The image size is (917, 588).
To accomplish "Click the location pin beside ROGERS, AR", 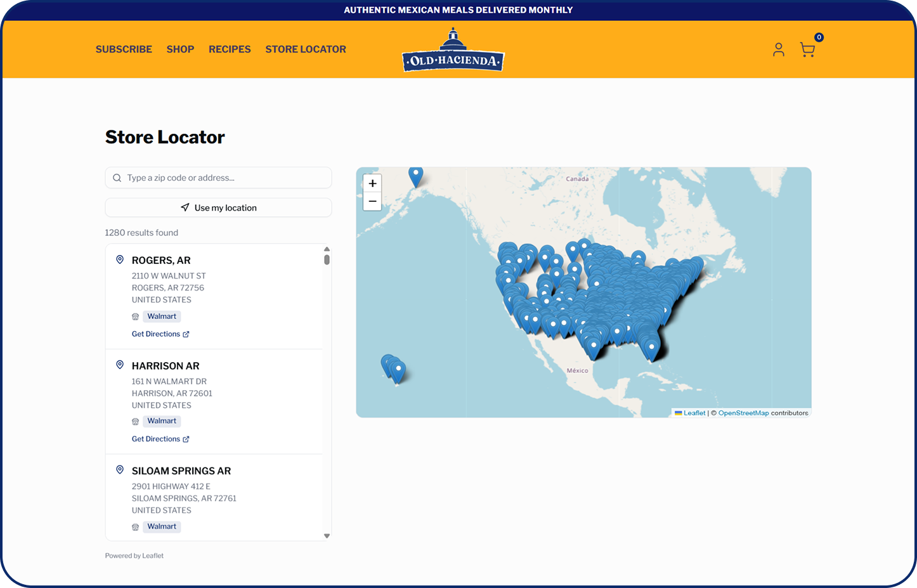I will 119,259.
